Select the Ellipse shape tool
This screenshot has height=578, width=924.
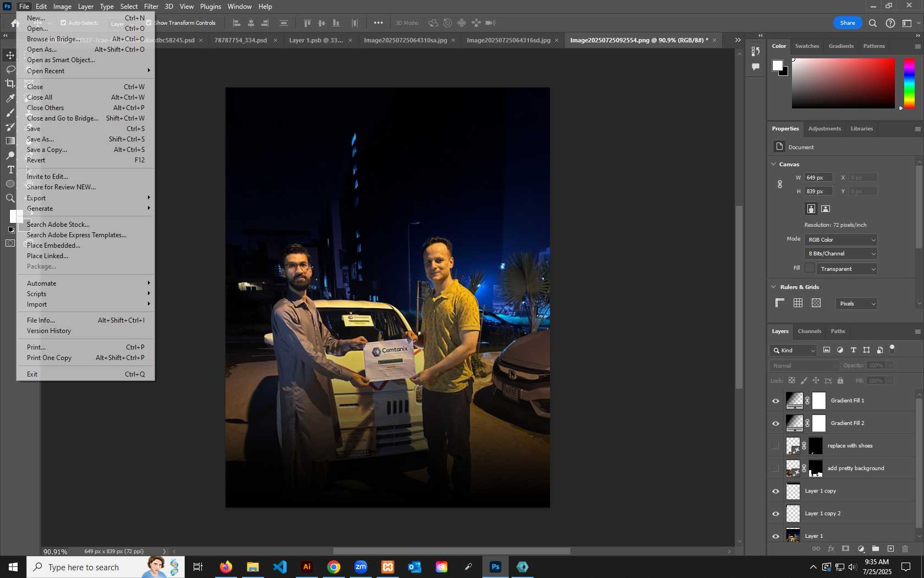pos(10,184)
